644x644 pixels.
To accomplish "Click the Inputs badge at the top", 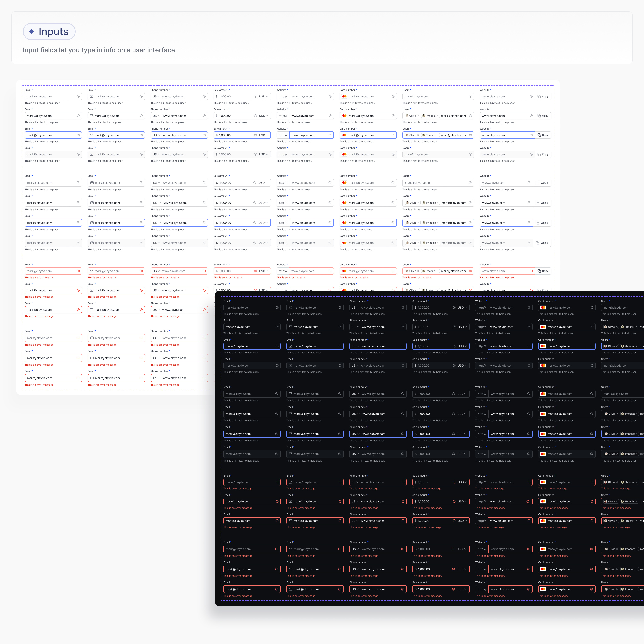I will click(49, 31).
